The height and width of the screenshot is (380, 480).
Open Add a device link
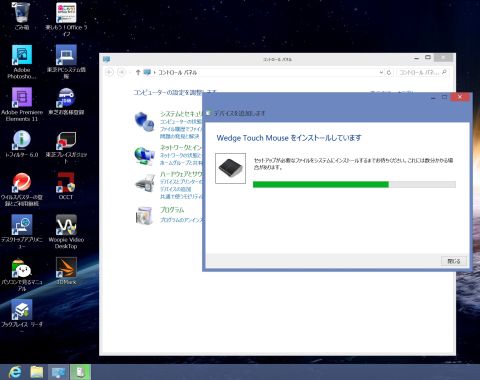tap(176, 189)
